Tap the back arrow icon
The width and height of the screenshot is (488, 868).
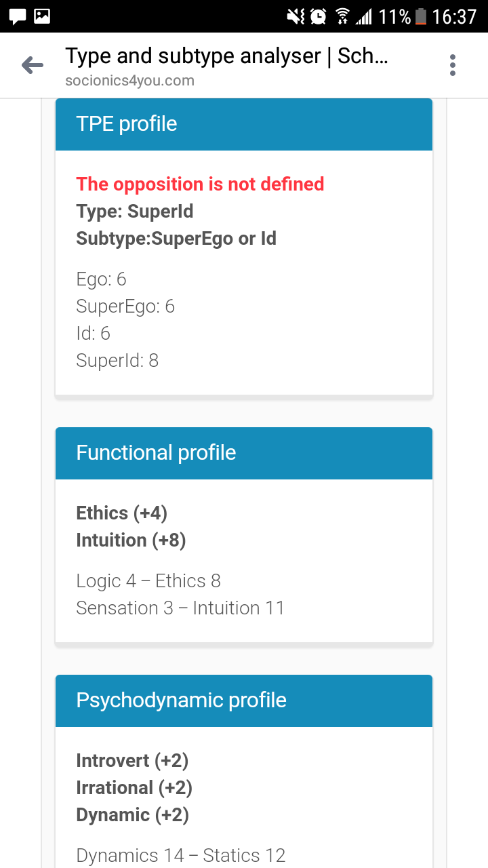point(33,65)
